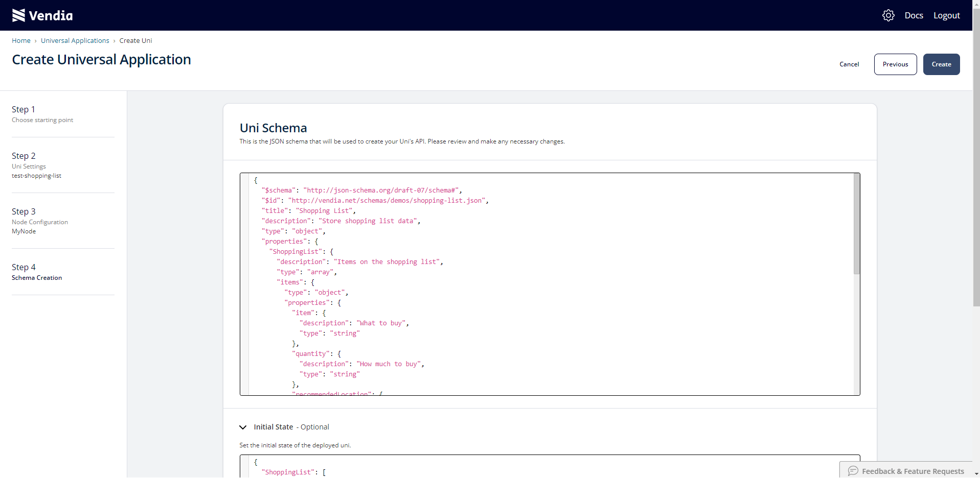Screen dimensions: 980x478
Task: Click Feedback & Feature Requests button
Action: (x=906, y=471)
